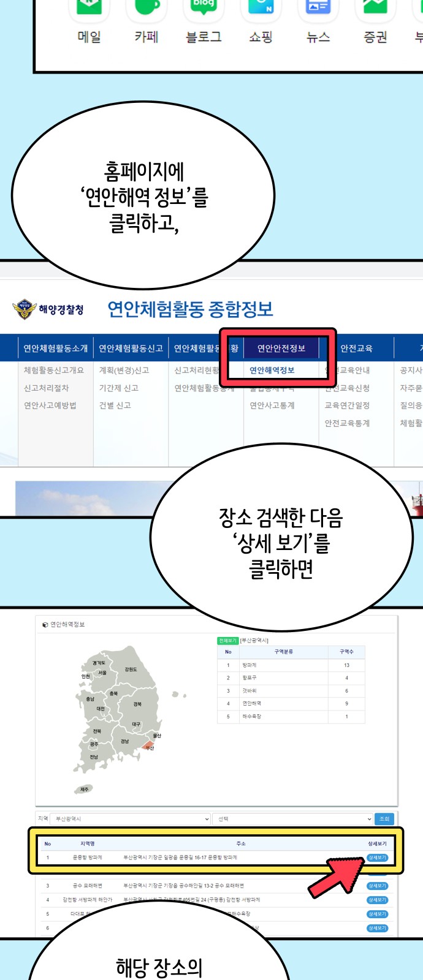Select 연안사고통계 submenu item
Viewport: 423px width, 980px height.
click(272, 405)
